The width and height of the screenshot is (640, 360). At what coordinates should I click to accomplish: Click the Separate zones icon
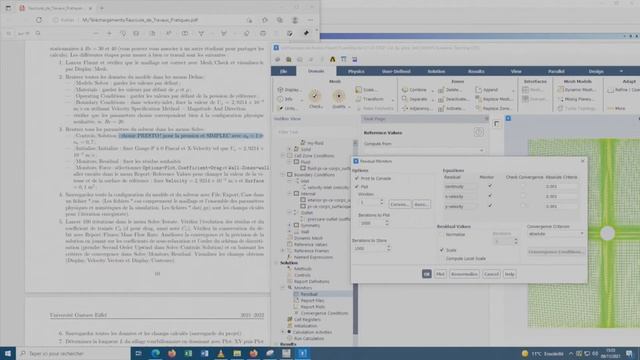[x=405, y=99]
